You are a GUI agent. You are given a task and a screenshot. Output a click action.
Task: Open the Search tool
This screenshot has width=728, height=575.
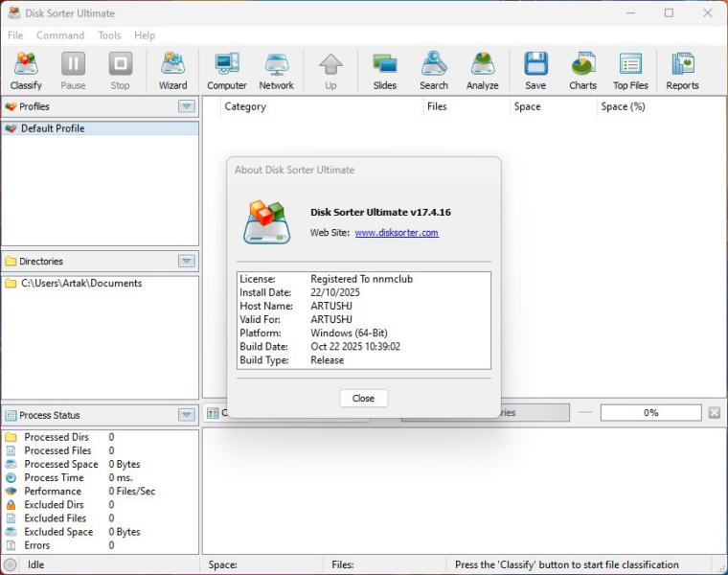click(x=434, y=71)
